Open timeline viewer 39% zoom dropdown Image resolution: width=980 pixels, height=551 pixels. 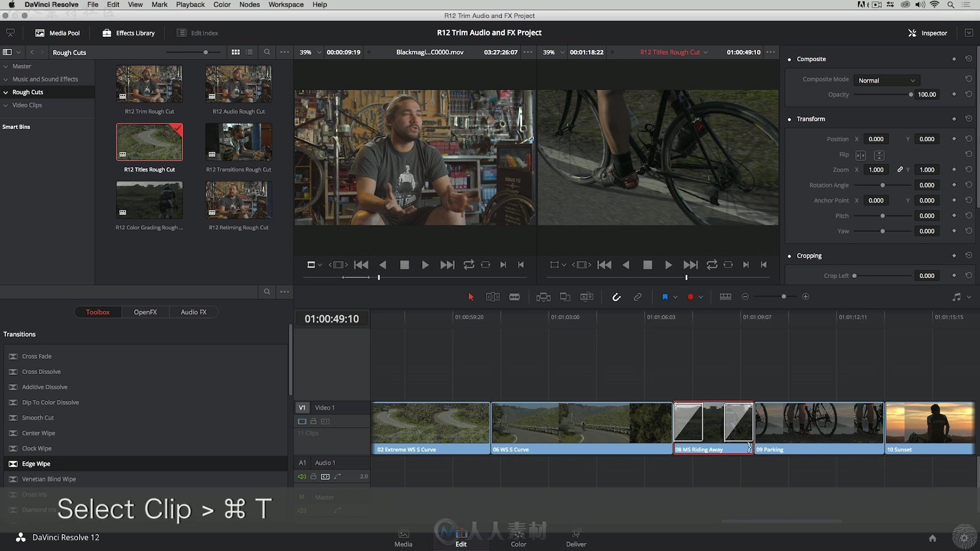pyautogui.click(x=554, y=52)
